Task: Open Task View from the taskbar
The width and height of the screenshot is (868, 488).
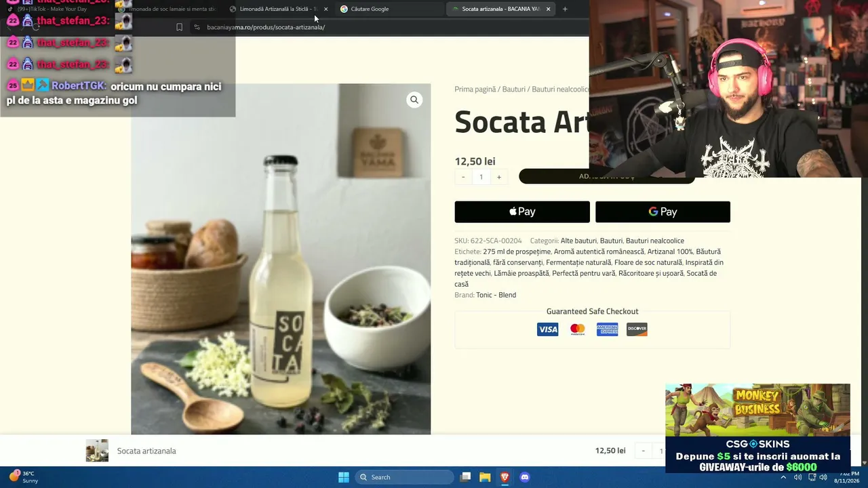Action: point(465,477)
